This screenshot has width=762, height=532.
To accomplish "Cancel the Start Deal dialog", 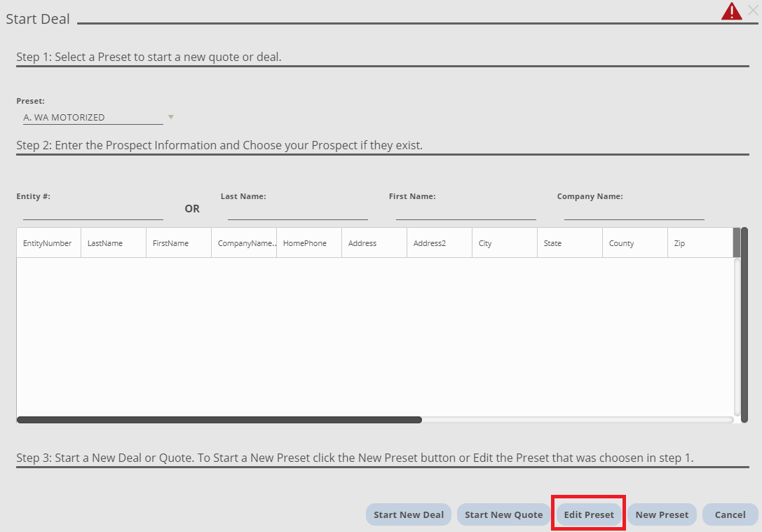I will click(730, 514).
